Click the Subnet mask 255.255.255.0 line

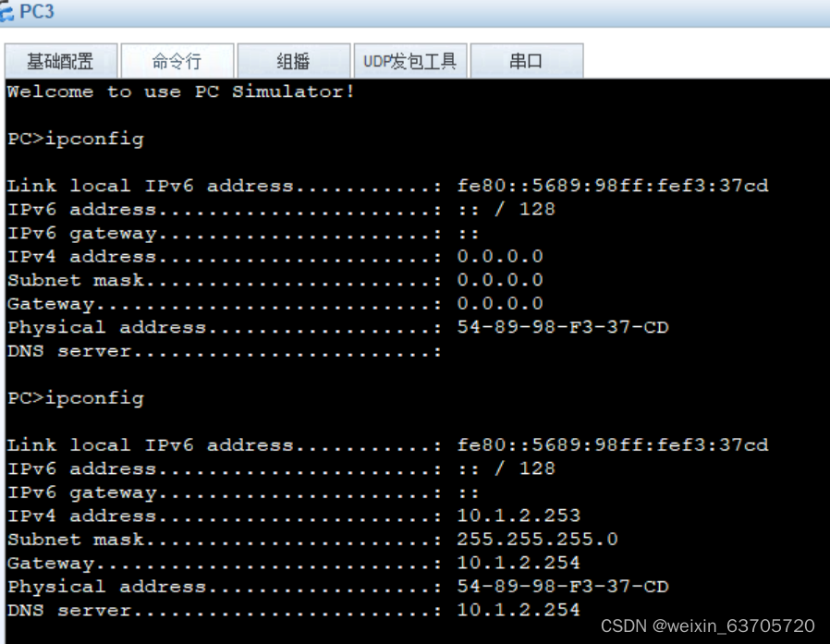(x=277, y=539)
